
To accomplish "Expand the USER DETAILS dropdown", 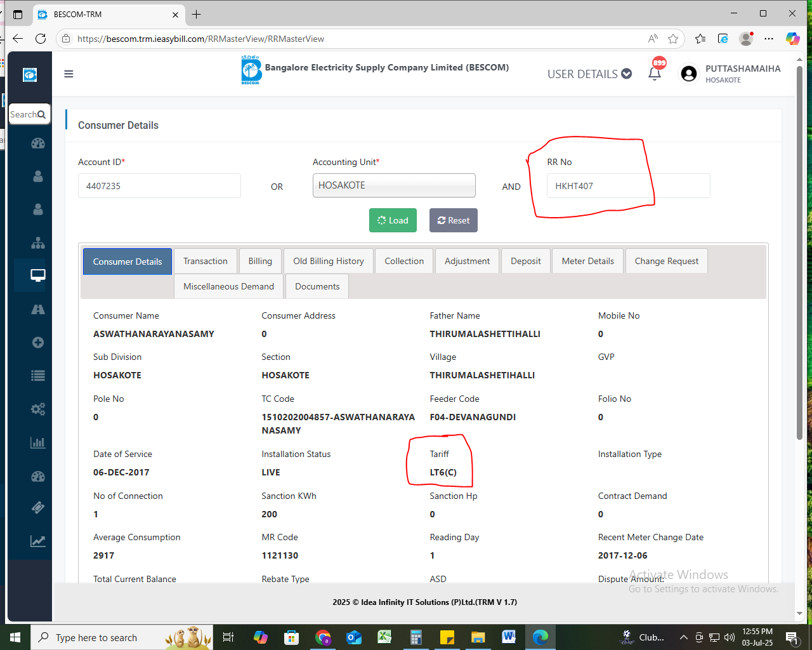I will point(589,74).
